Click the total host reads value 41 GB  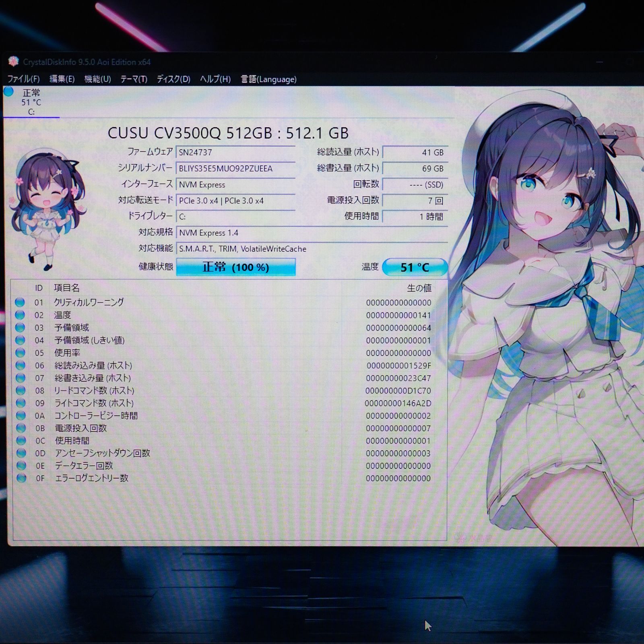(415, 152)
